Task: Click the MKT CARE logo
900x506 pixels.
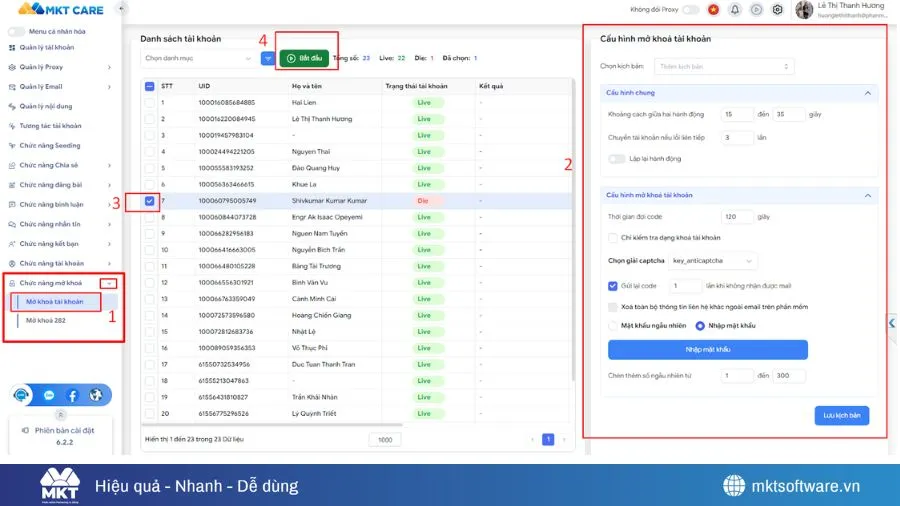Action: point(61,9)
